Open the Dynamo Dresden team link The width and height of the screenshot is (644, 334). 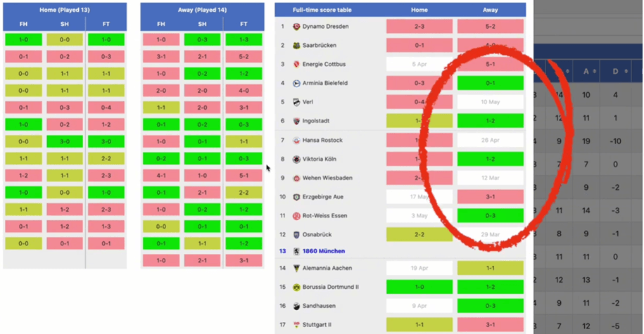325,26
